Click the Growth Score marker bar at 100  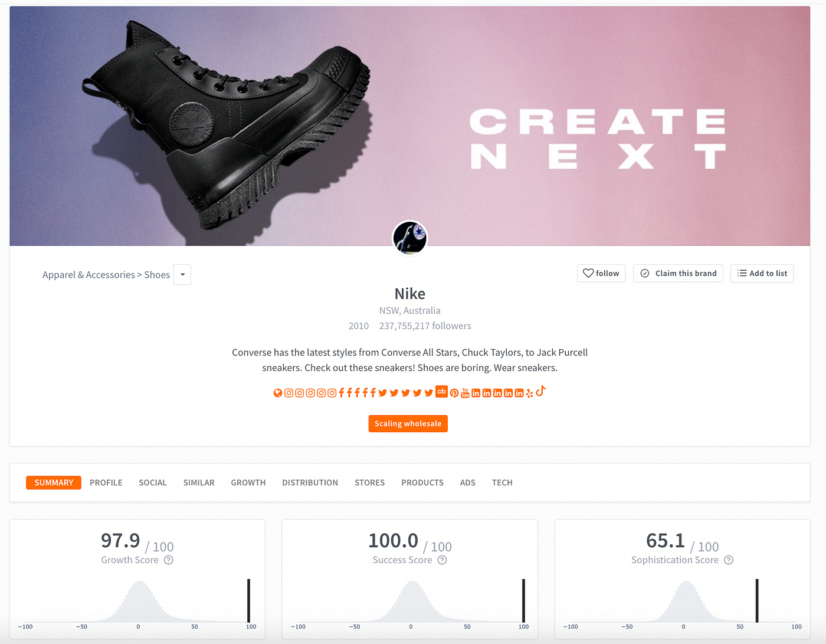(x=249, y=600)
